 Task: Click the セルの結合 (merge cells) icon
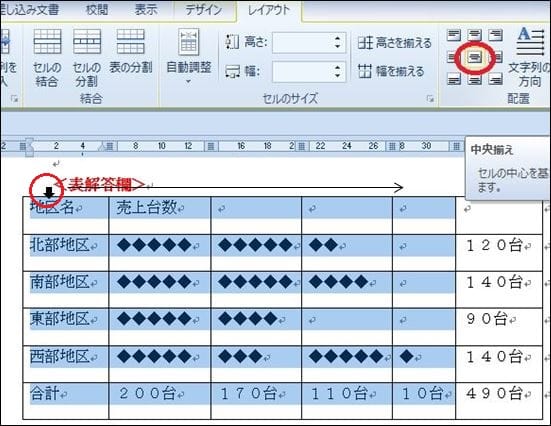(47, 41)
